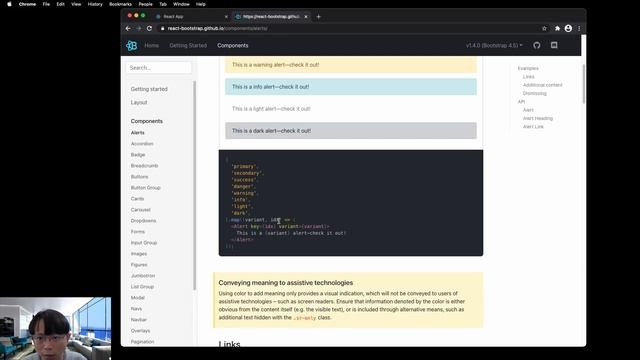Open Forms in sidebar
Image resolution: width=640 pixels, height=360 pixels.
[x=138, y=232]
